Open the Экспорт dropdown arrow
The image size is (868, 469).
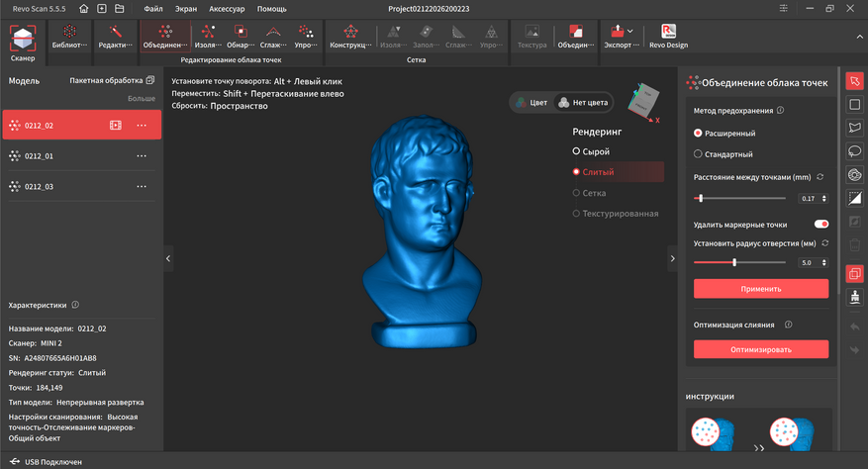coord(629,31)
